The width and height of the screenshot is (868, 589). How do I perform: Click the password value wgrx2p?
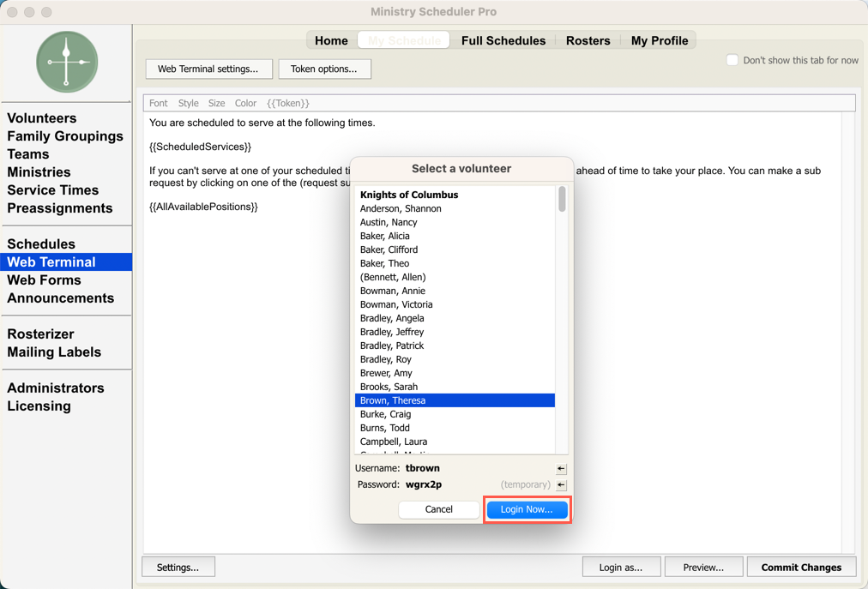click(x=424, y=485)
